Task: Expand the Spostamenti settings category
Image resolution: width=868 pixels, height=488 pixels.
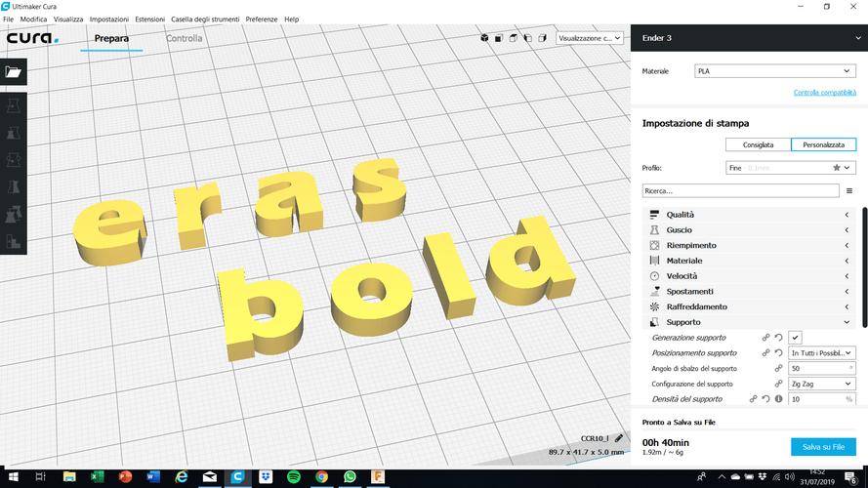Action: [x=749, y=292]
